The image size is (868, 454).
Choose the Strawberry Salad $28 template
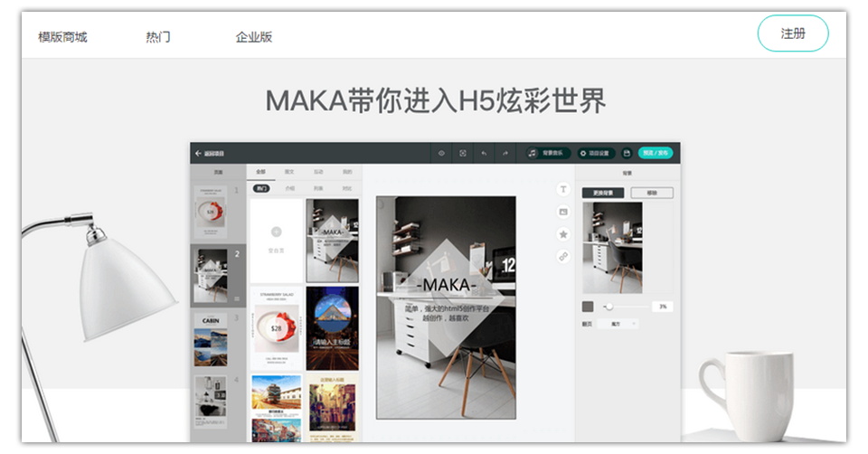277,328
